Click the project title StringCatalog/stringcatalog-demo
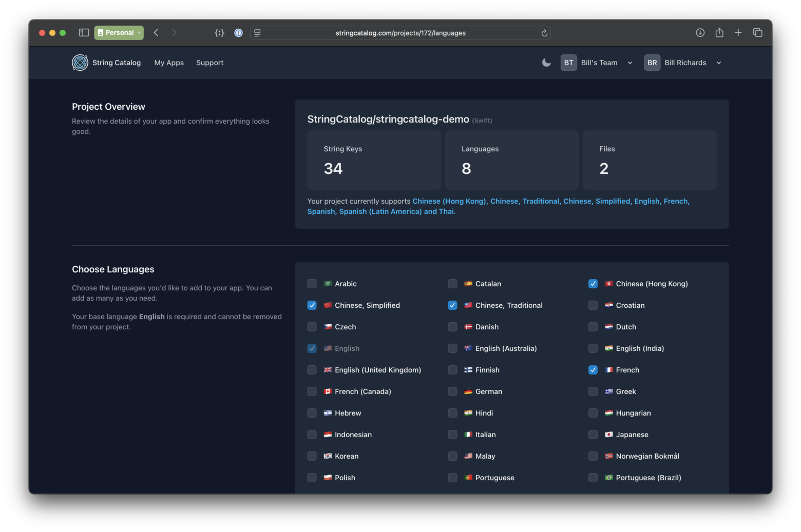This screenshot has width=801, height=532. pos(388,119)
